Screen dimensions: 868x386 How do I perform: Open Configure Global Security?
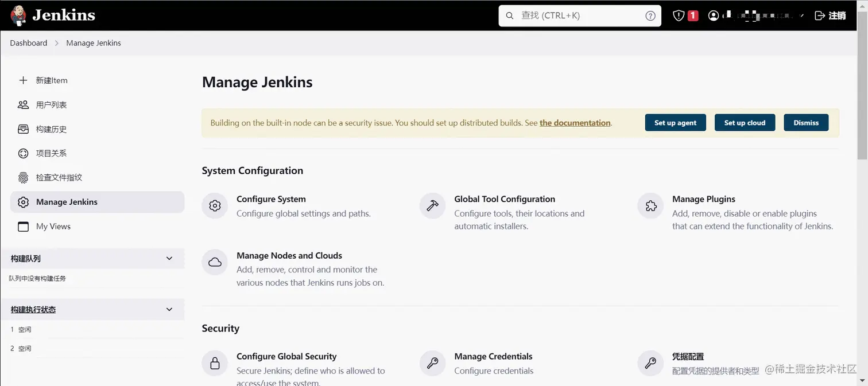click(286, 356)
